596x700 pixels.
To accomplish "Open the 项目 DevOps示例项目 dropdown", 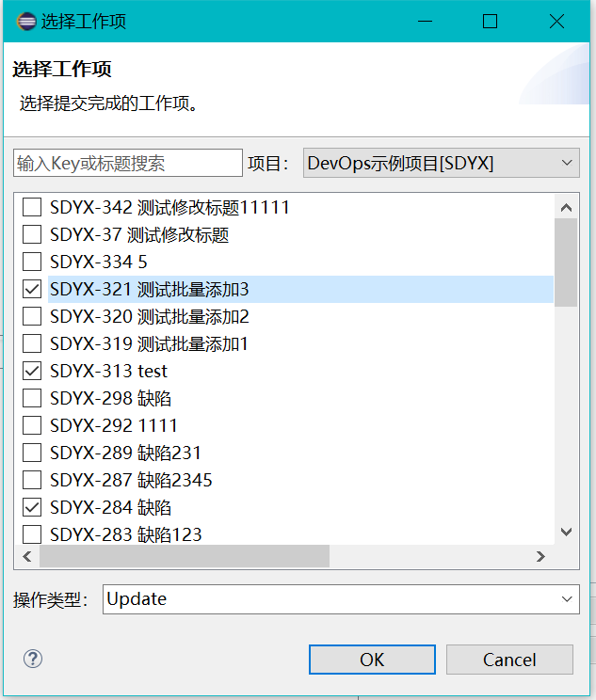I will [442, 163].
